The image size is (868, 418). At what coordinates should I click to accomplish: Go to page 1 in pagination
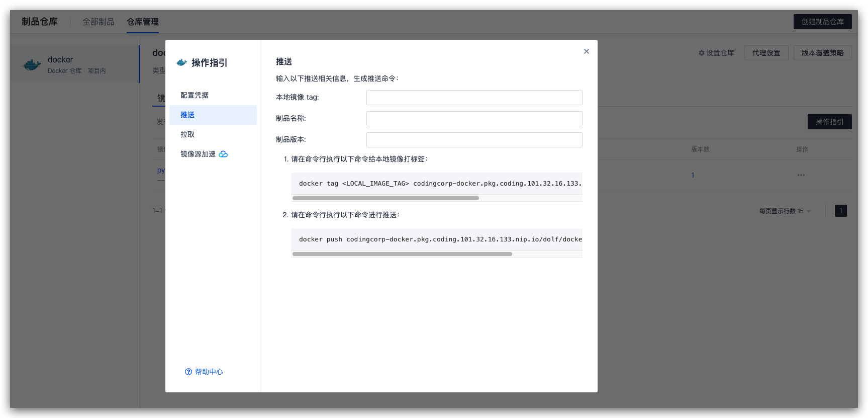tap(840, 211)
